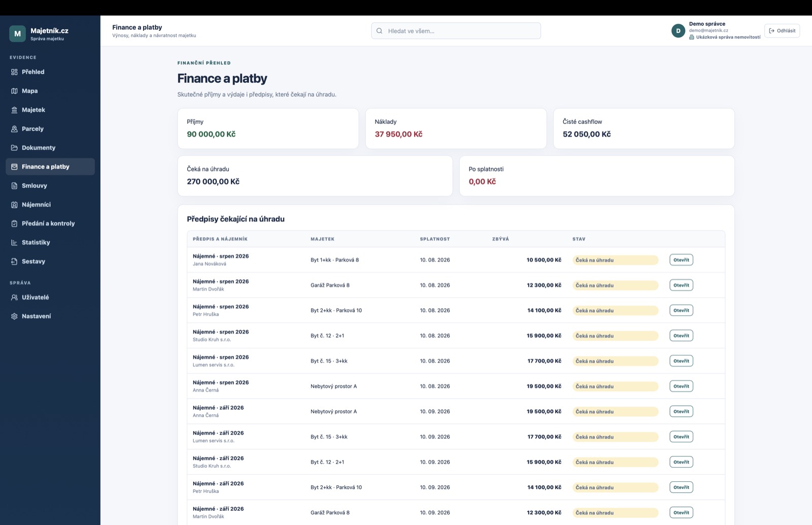Click the Dokumenty folder icon
Screen dimensions: 812x525
pos(14,148)
